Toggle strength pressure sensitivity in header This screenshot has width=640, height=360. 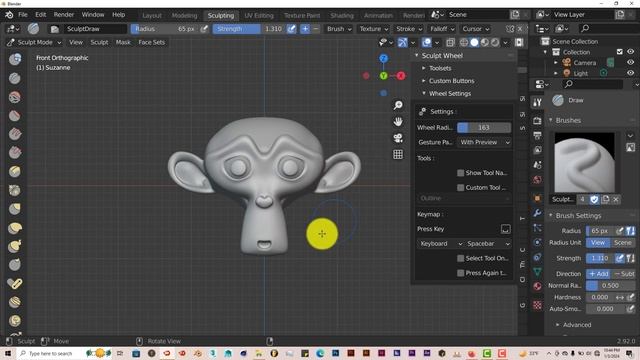[291, 29]
